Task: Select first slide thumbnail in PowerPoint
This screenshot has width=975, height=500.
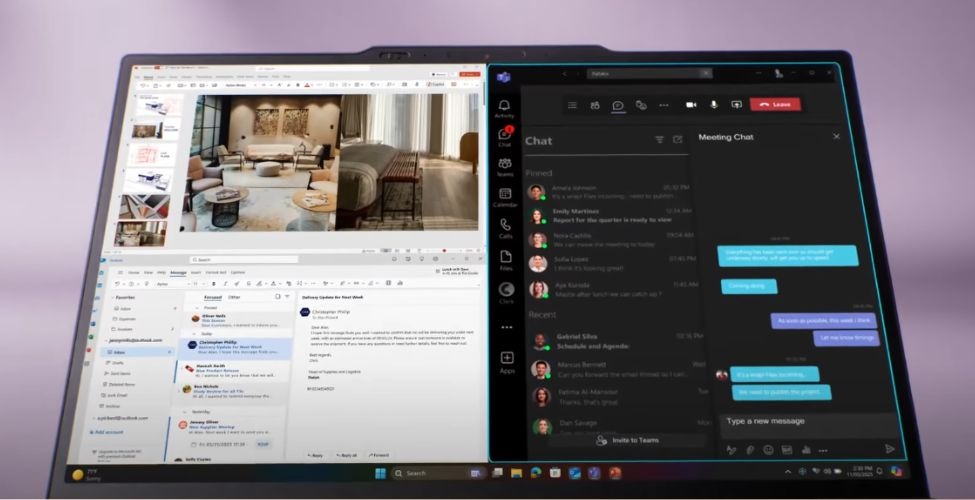Action: 160,104
